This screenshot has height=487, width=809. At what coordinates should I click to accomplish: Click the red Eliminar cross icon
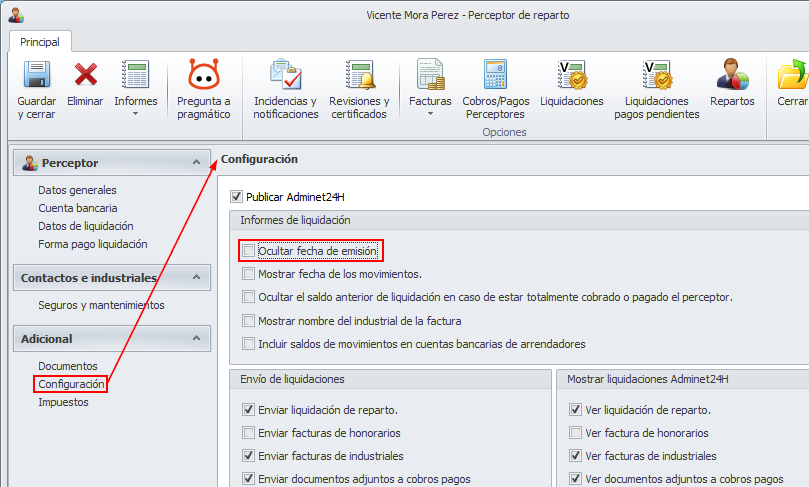tap(86, 74)
